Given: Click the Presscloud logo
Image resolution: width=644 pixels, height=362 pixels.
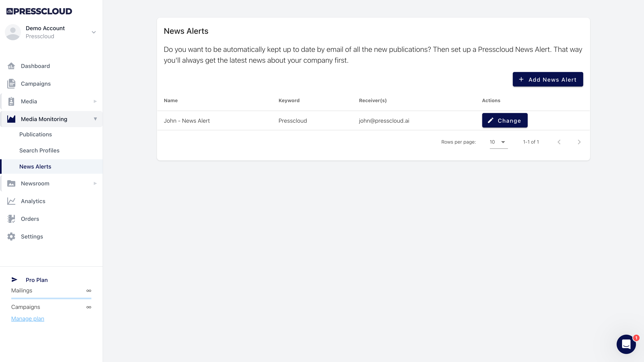Looking at the screenshot, I should [39, 11].
